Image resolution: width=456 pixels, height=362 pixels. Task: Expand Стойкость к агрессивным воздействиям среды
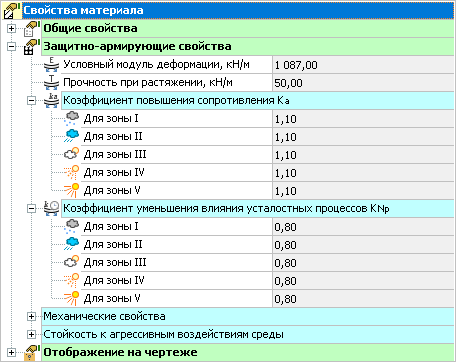pos(31,335)
